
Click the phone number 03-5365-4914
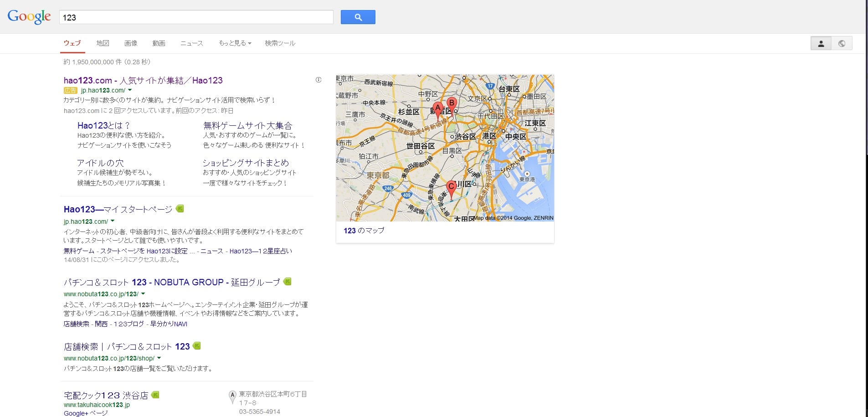coord(260,412)
